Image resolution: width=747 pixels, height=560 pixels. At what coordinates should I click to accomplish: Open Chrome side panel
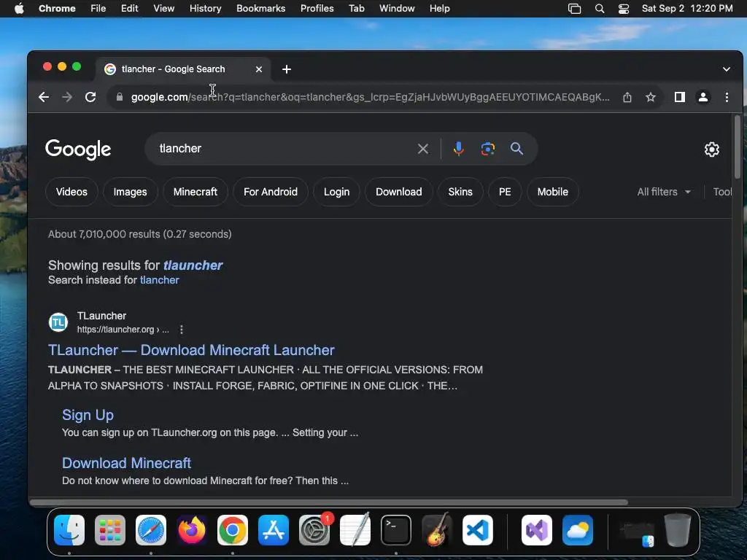(680, 97)
